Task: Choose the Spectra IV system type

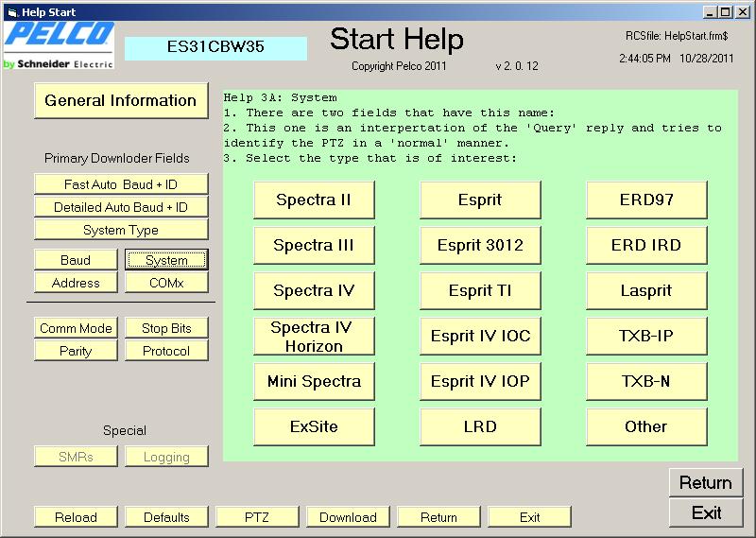Action: tap(314, 290)
